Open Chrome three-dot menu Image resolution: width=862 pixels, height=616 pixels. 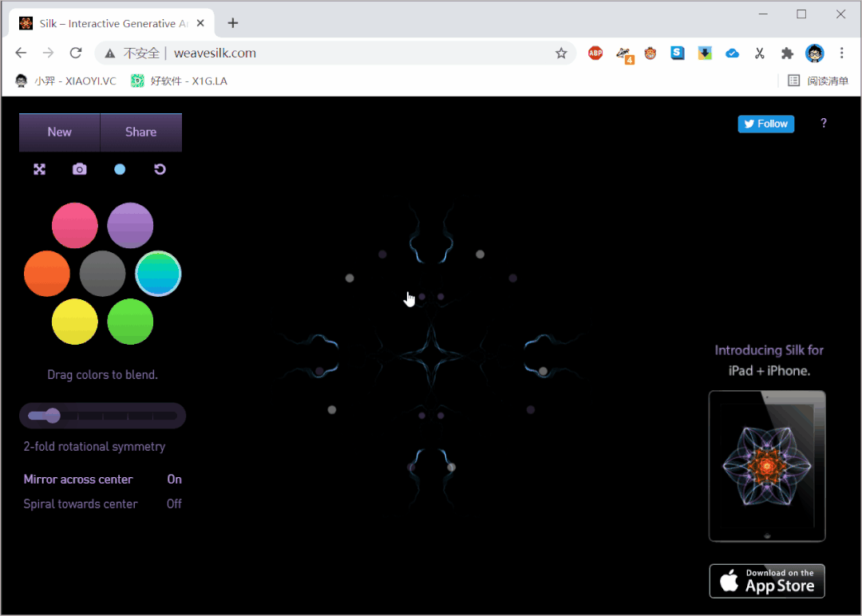[841, 53]
